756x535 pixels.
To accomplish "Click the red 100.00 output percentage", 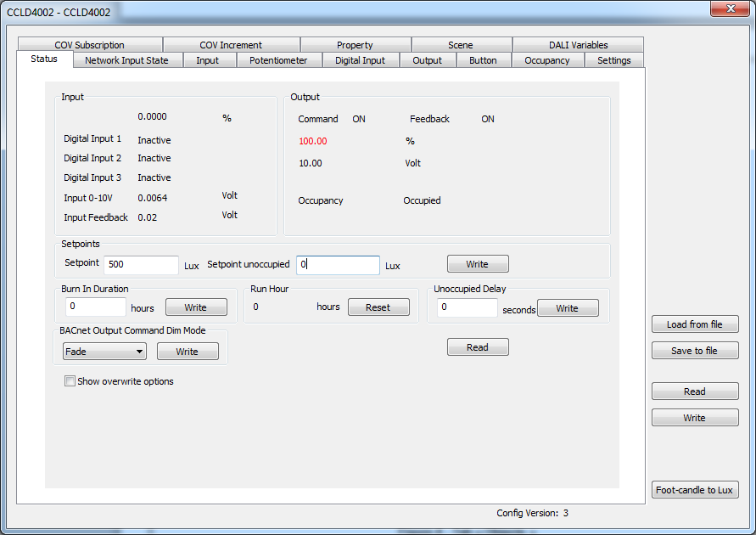I will coord(313,141).
